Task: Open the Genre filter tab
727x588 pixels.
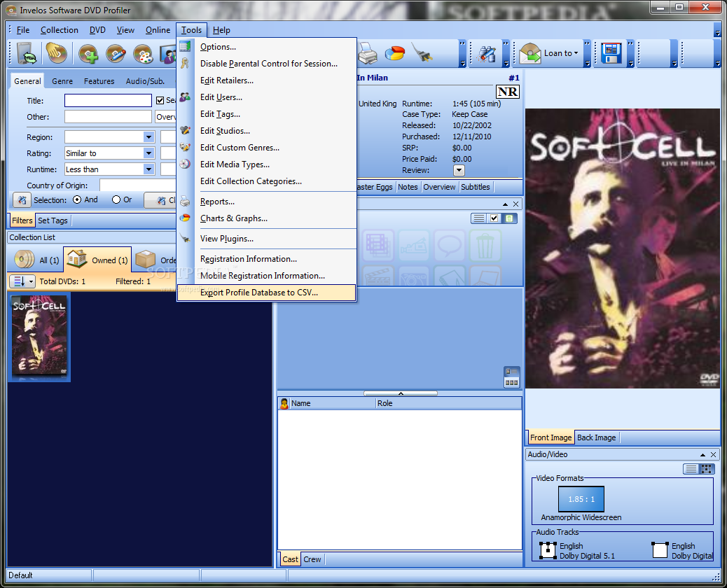Action: click(62, 81)
